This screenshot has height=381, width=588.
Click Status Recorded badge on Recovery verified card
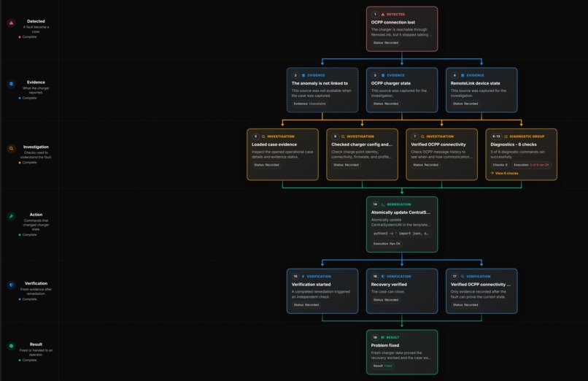tap(386, 300)
